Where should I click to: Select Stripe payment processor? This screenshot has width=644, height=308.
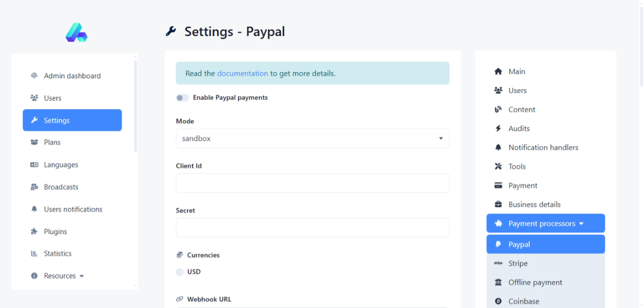(x=518, y=264)
